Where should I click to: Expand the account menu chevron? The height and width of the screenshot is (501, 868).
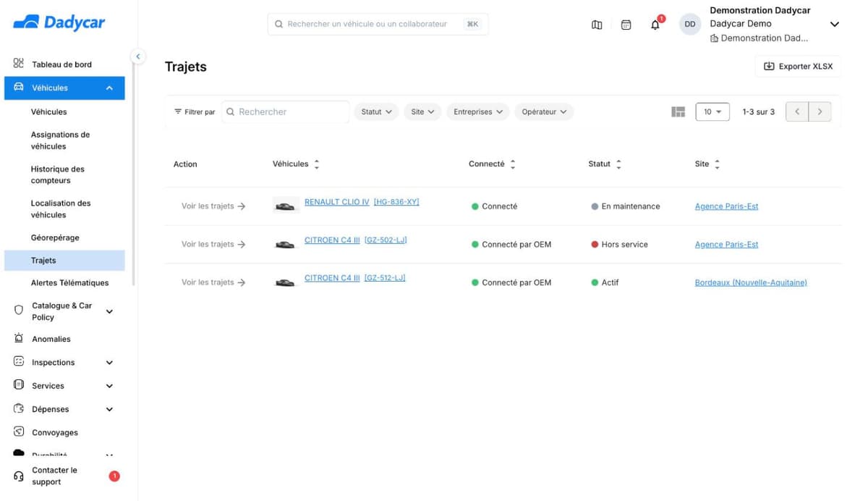(834, 24)
